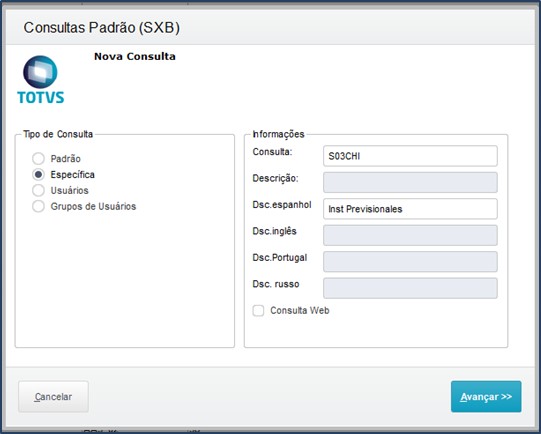
Task: Cancel the new query dialog
Action: (x=53, y=396)
